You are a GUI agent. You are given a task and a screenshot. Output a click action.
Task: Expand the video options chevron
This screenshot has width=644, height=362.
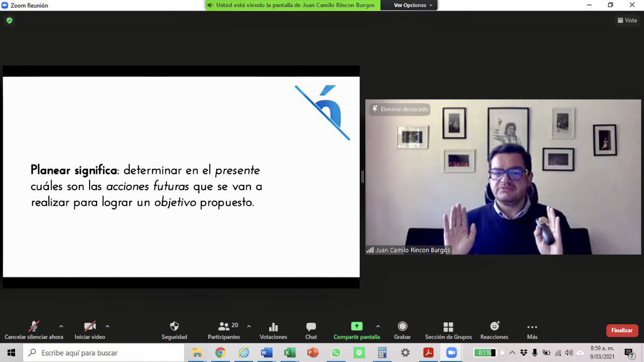(x=107, y=326)
